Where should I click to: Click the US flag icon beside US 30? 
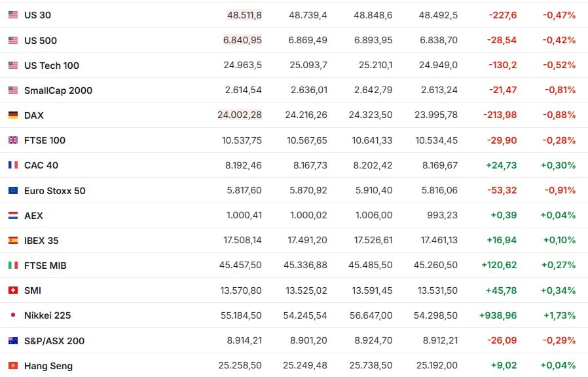(x=13, y=15)
